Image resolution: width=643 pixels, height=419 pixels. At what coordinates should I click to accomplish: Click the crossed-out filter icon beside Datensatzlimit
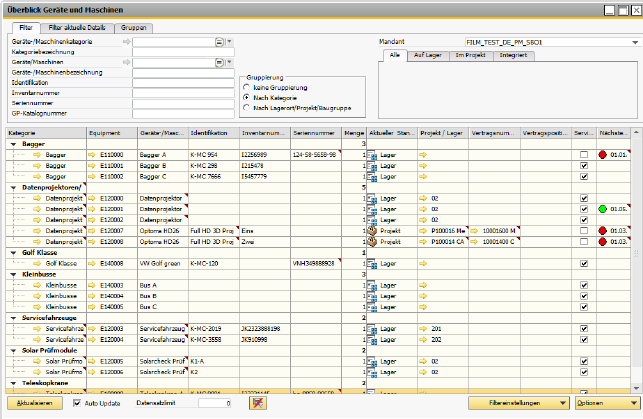click(x=258, y=403)
